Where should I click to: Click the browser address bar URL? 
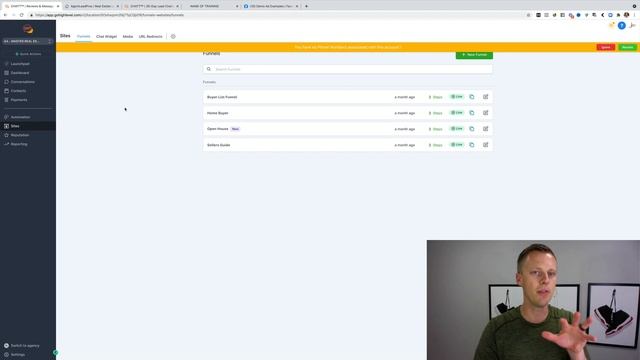pyautogui.click(x=109, y=15)
